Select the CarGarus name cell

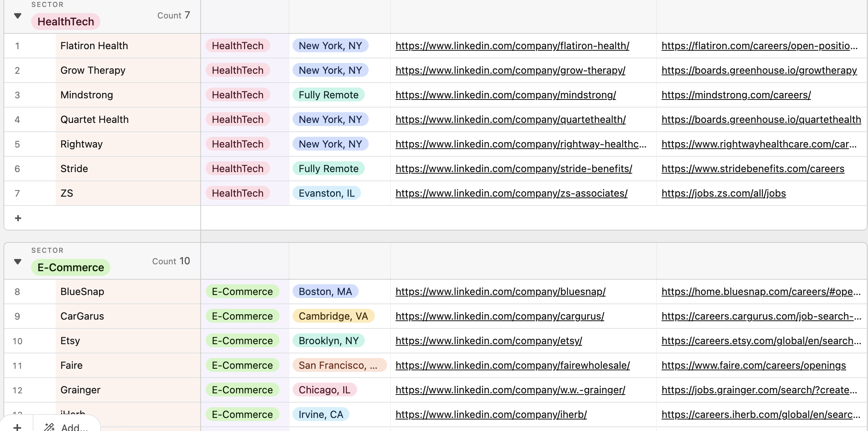(x=128, y=316)
